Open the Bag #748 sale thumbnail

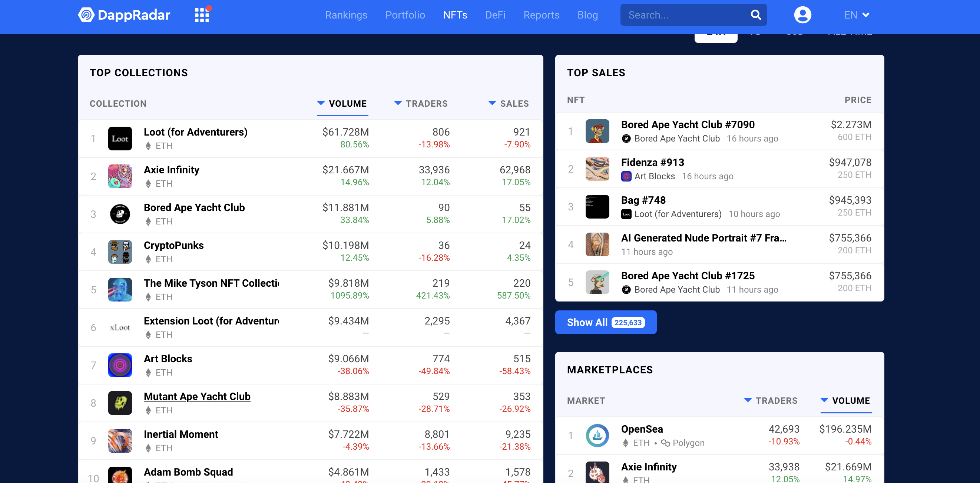point(597,207)
